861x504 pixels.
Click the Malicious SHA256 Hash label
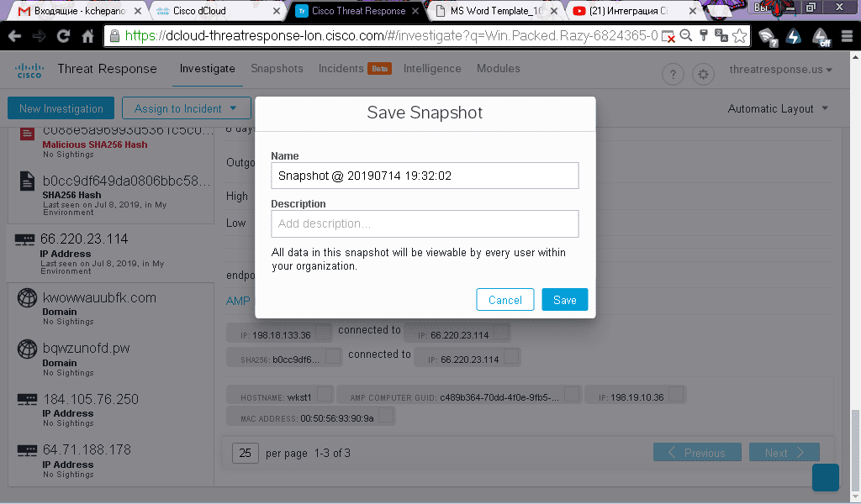tap(95, 144)
